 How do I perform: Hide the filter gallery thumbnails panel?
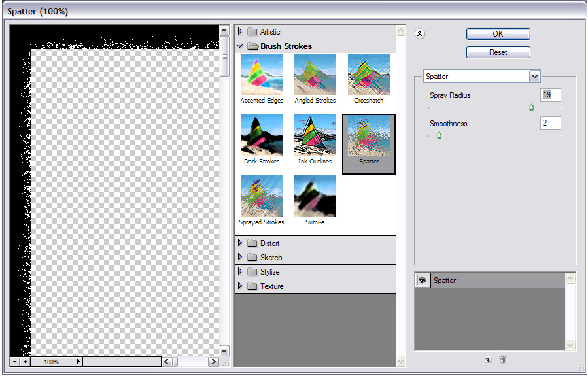(420, 34)
